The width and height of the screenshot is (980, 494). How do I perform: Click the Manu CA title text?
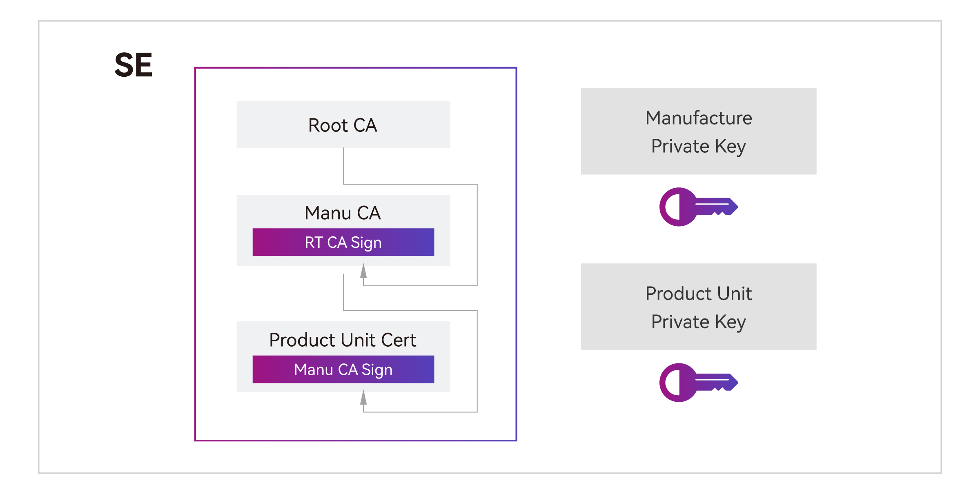(x=343, y=213)
